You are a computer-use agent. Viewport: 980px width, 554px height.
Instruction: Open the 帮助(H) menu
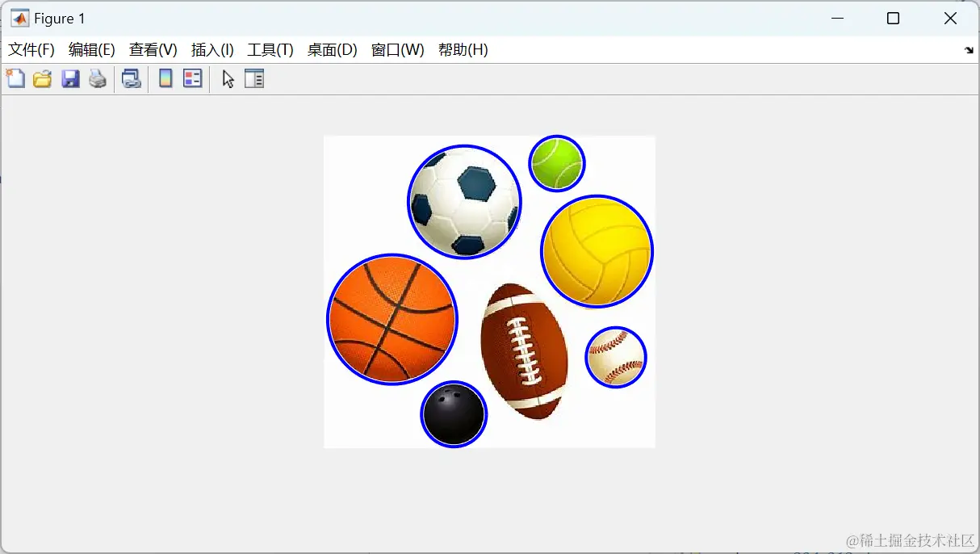[463, 50]
